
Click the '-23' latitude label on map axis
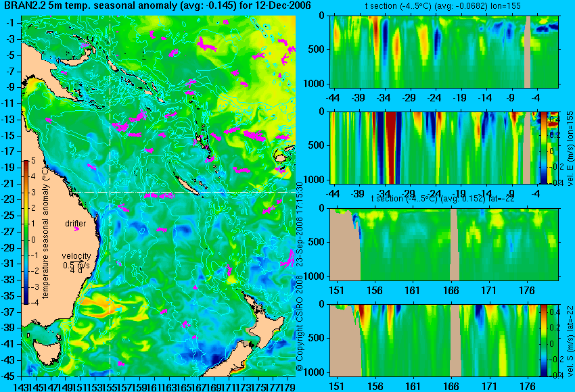coord(8,199)
